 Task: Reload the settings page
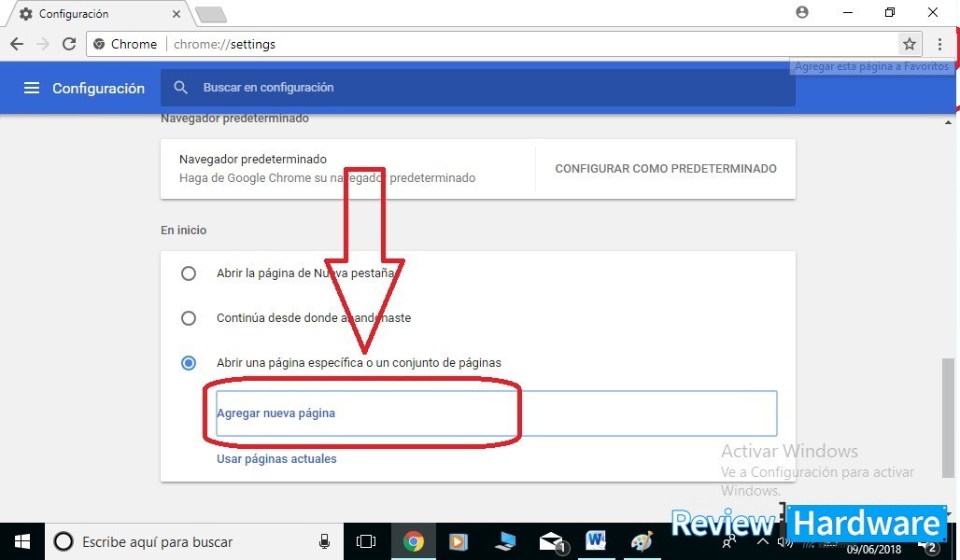[x=69, y=44]
